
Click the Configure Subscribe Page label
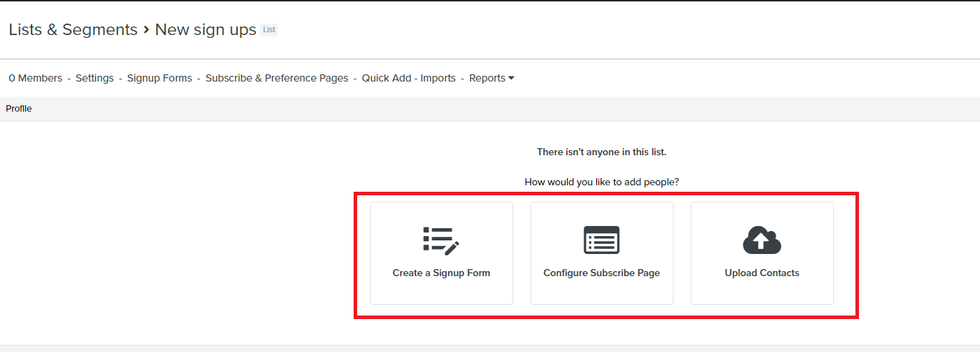pos(601,273)
